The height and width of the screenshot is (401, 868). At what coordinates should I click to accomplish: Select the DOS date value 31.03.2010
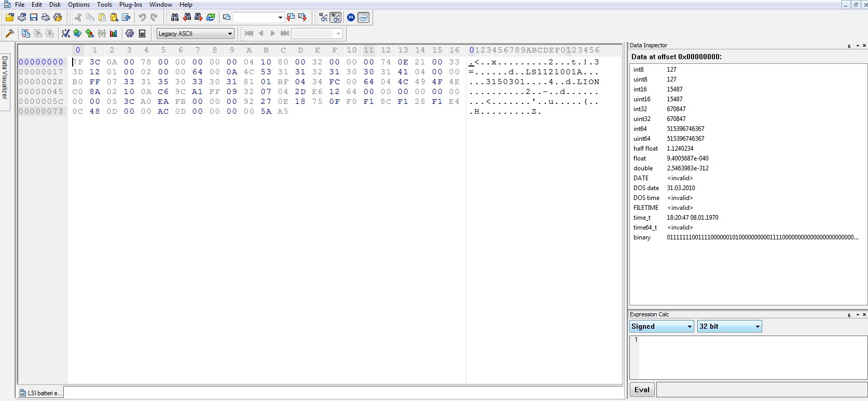pyautogui.click(x=681, y=188)
